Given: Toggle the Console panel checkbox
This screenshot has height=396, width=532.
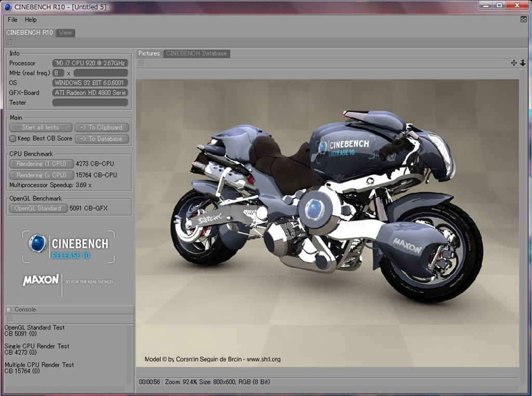Looking at the screenshot, I should (x=9, y=310).
